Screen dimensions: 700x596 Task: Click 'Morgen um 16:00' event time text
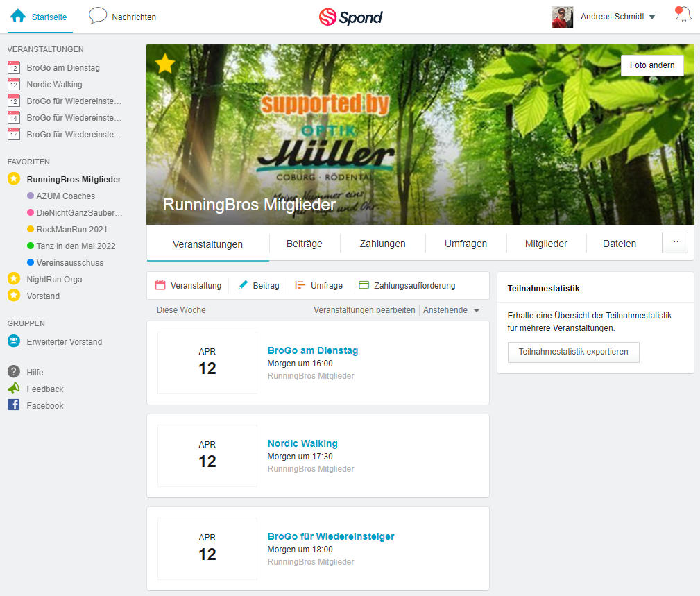point(300,364)
